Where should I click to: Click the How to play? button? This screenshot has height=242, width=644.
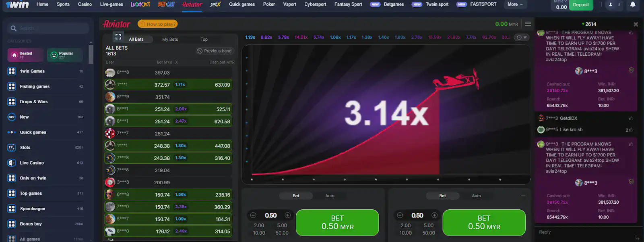(x=157, y=24)
